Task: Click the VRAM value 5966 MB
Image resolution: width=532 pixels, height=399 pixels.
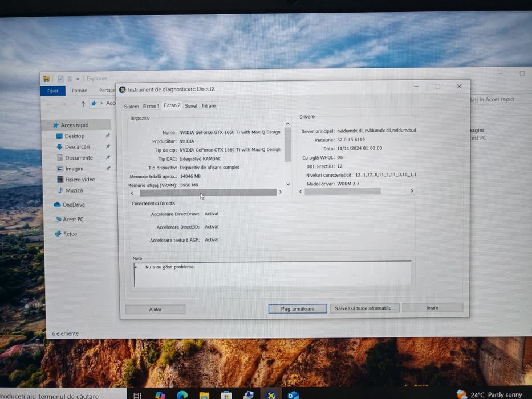Action: 189,185
